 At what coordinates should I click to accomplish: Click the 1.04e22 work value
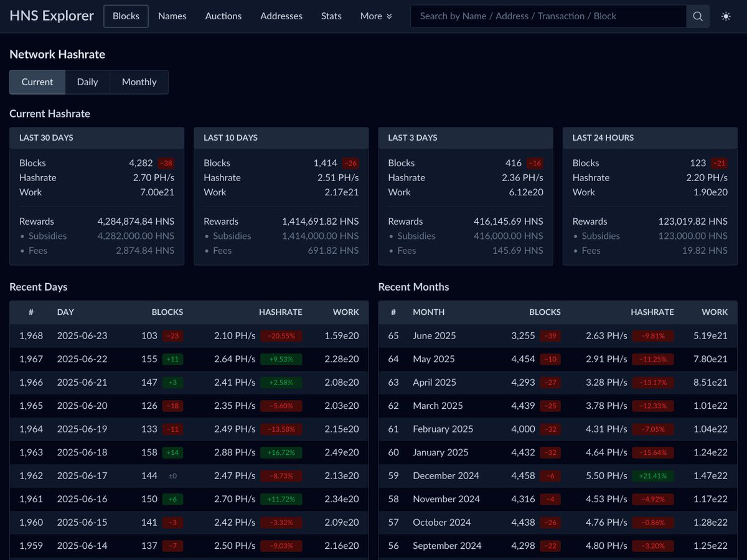coord(710,429)
